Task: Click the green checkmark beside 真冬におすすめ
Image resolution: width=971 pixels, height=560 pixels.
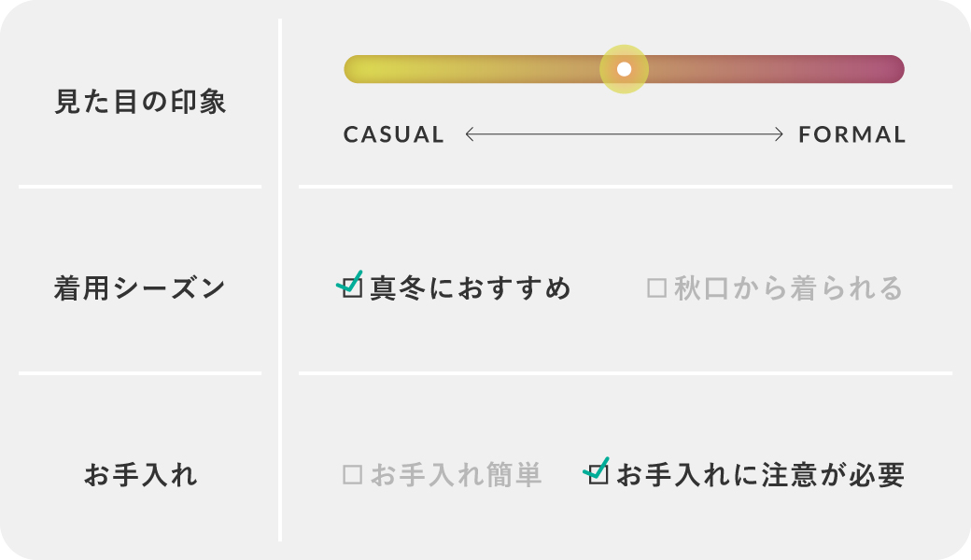Action: [350, 282]
